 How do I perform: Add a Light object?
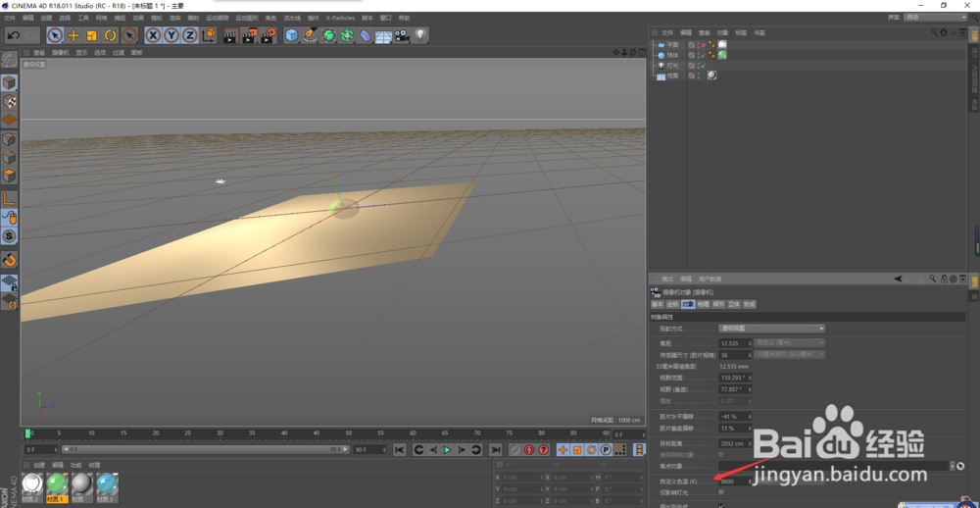point(420,35)
